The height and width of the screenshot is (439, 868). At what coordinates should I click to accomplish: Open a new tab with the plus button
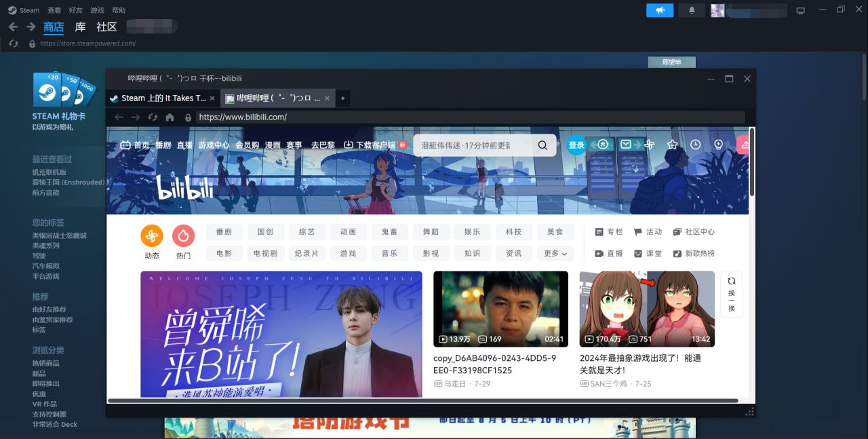coord(342,98)
